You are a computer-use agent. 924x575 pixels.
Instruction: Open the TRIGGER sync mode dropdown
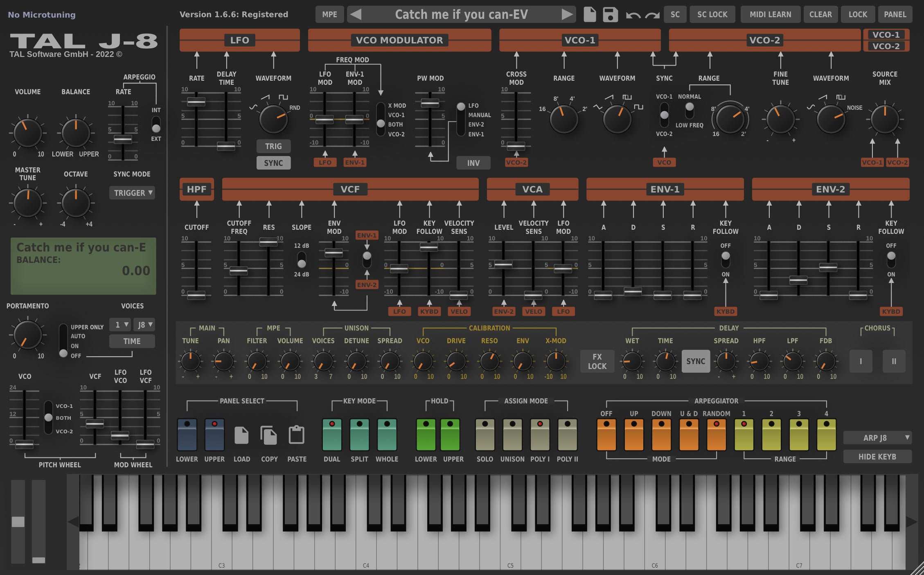(132, 193)
